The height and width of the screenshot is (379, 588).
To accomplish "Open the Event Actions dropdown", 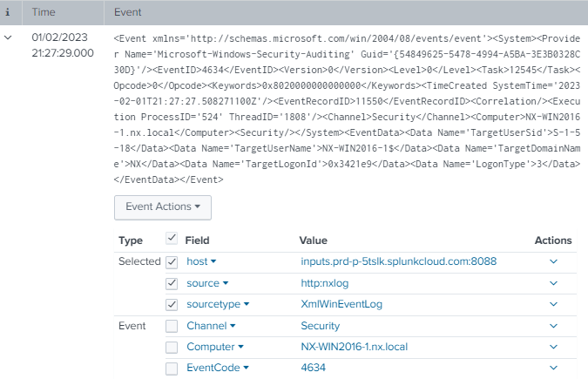I will [x=163, y=206].
